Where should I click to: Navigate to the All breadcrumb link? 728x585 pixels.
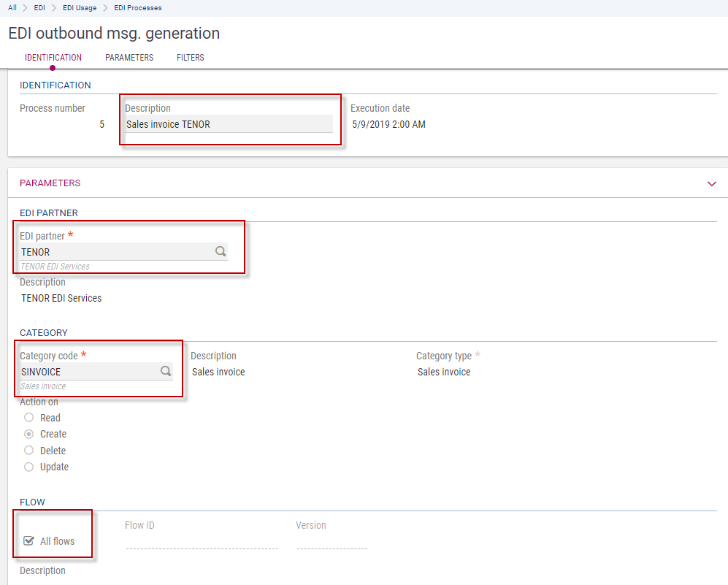[x=12, y=8]
